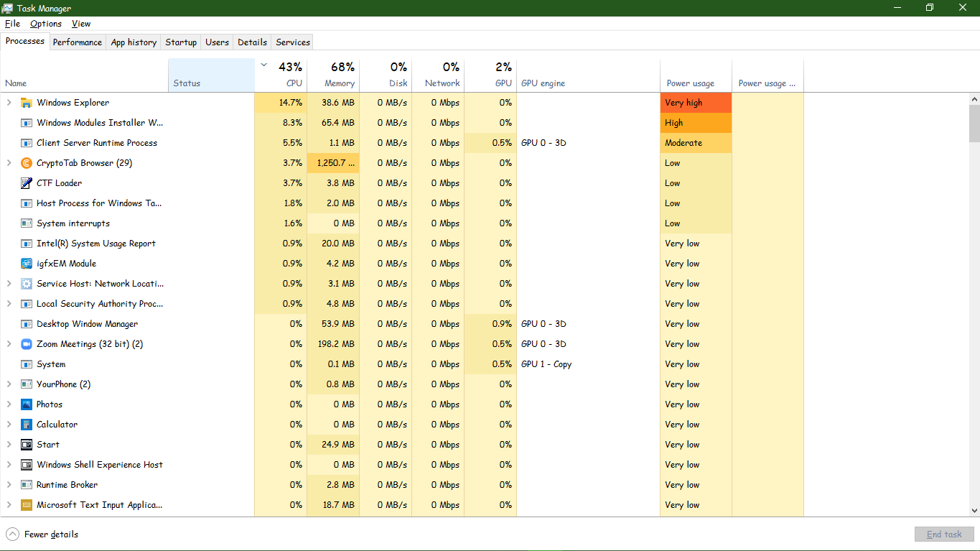
Task: Click the Intel(R) System Usage Report icon
Action: click(27, 244)
